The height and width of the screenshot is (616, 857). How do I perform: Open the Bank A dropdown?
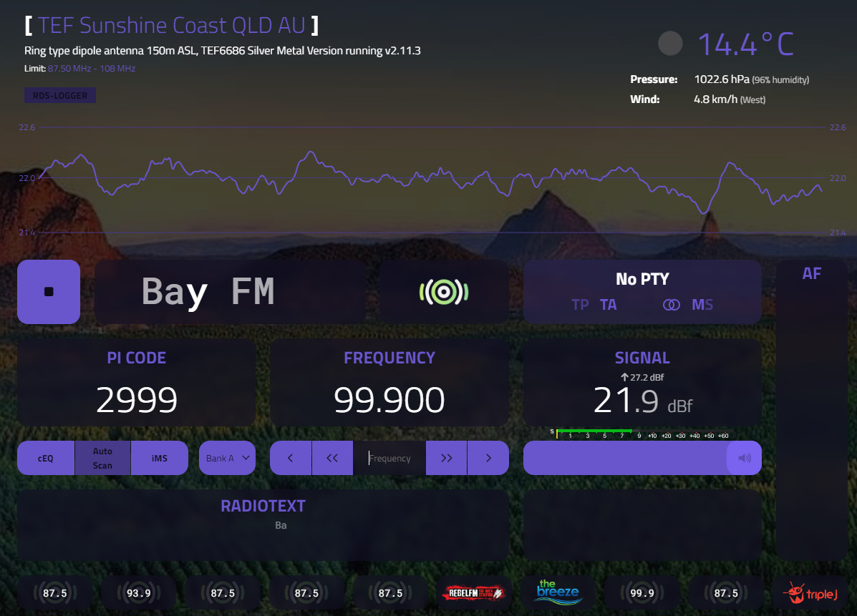tap(227, 458)
